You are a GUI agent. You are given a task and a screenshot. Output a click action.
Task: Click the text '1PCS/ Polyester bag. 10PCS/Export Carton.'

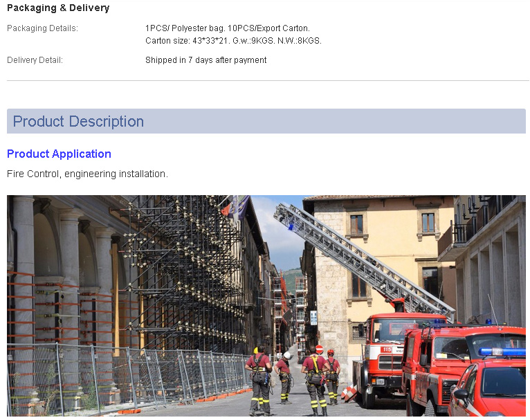(x=228, y=28)
